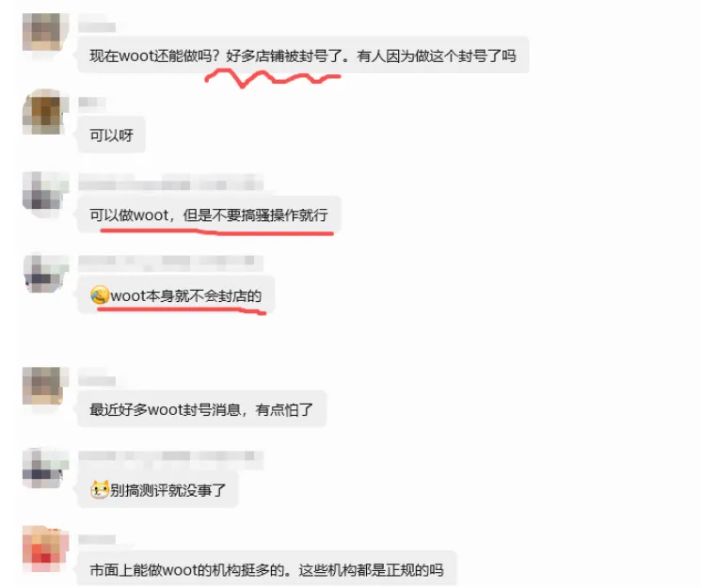This screenshot has width=701, height=588.
Task: Select the 可以做woot，但是不要搞骚操作就行 bubble
Action: pyautogui.click(x=209, y=215)
